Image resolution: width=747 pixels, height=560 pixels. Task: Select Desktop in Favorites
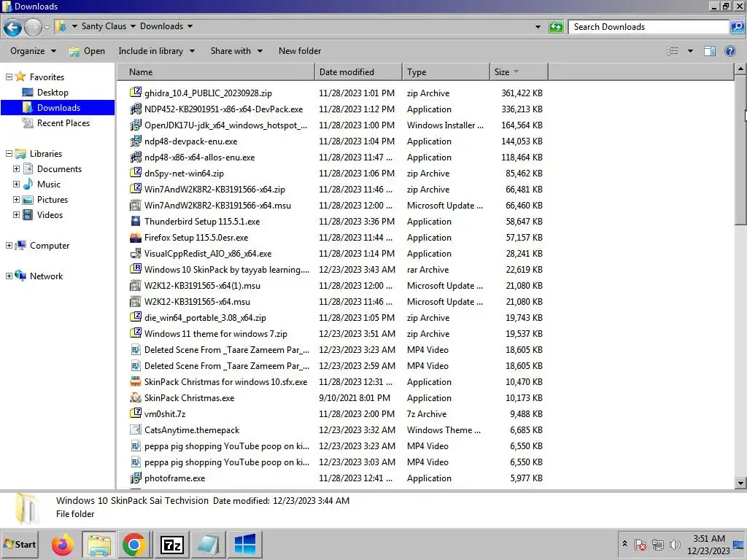click(53, 93)
